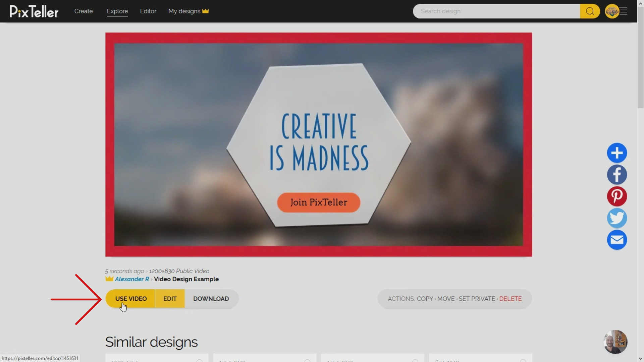
Task: Click the PixTeller logo
Action: point(34,11)
